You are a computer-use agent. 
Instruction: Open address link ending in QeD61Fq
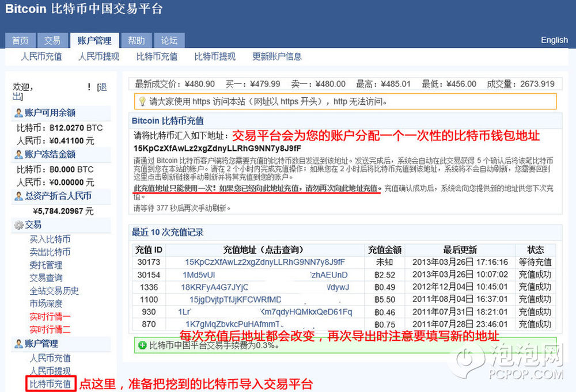point(265,312)
